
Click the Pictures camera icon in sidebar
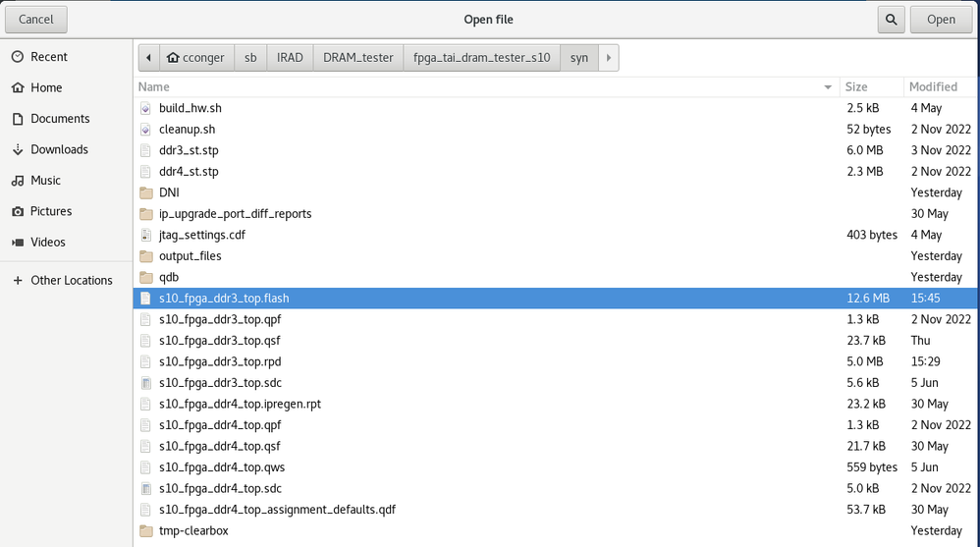(x=18, y=211)
